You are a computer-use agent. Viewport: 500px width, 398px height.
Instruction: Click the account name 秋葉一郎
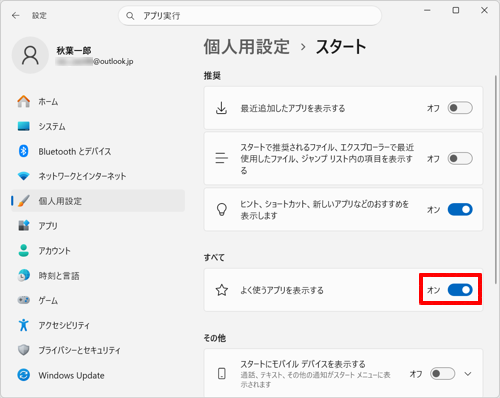[x=74, y=50]
